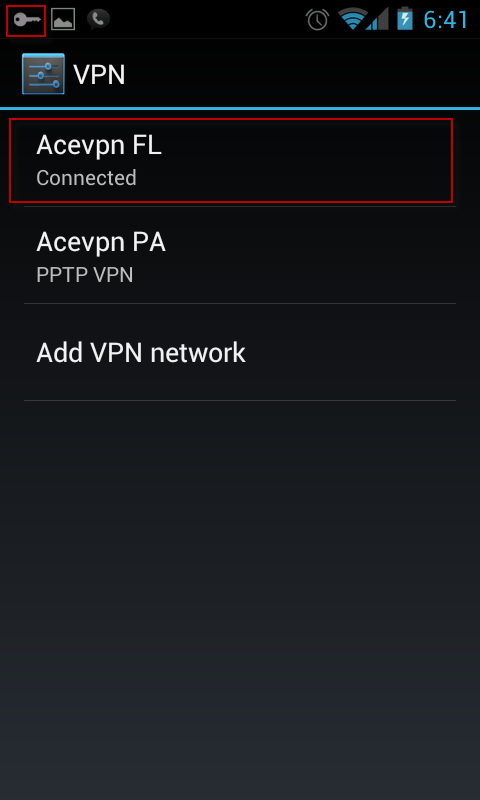Viewport: 480px width, 800px height.
Task: Tap the picture notification icon
Action: coord(63,19)
